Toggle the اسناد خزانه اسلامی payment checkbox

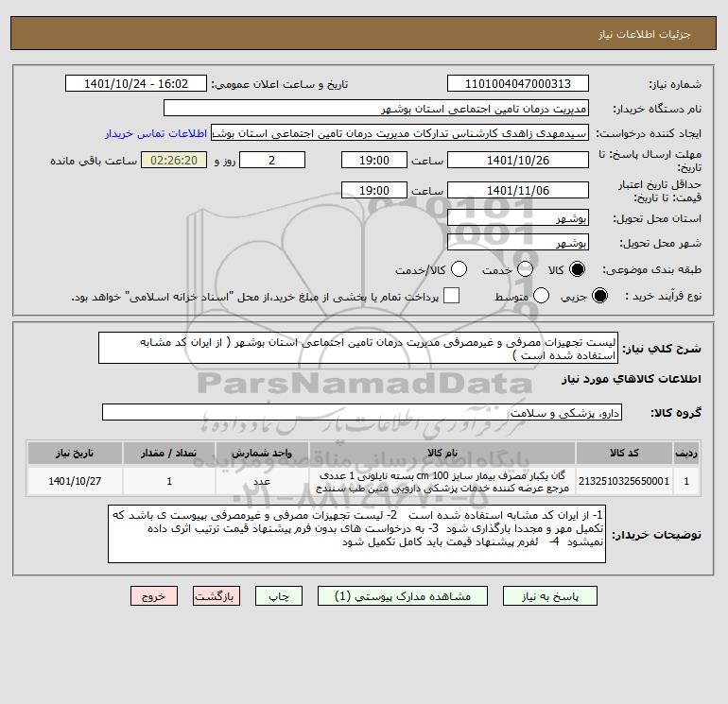point(451,296)
